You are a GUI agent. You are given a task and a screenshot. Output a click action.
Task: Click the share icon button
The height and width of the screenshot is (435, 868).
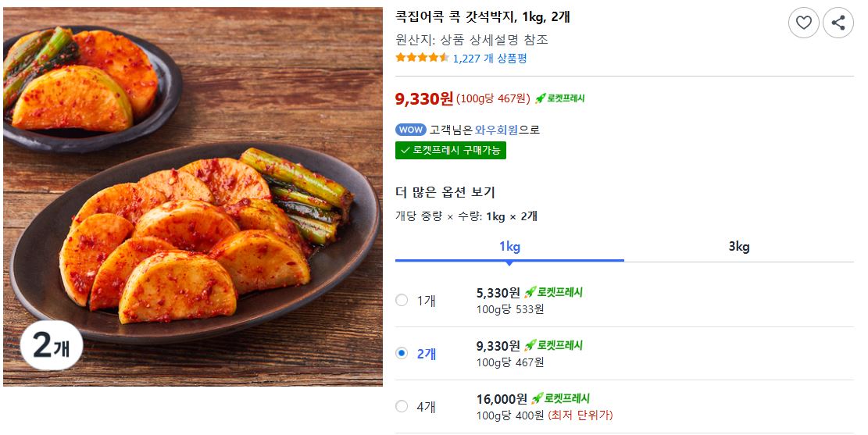tap(838, 23)
